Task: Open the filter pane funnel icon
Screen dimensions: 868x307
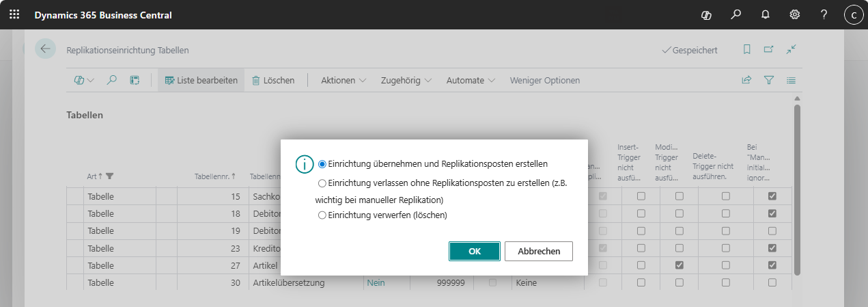Action: (x=769, y=80)
